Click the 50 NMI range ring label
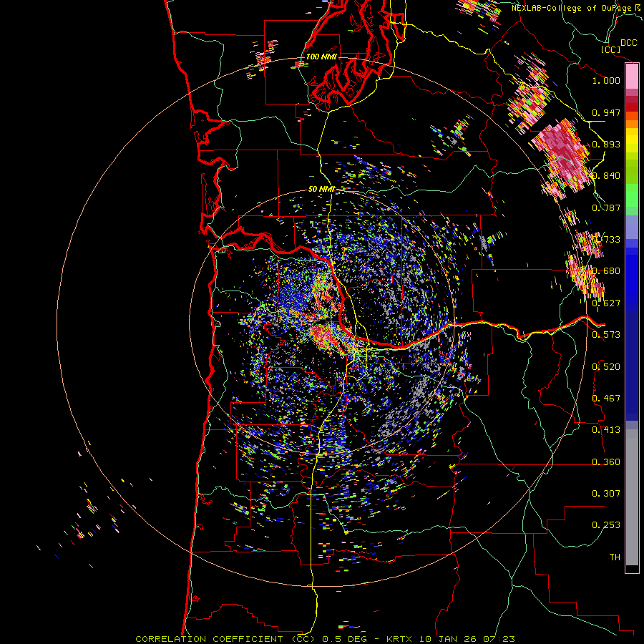The image size is (644, 644). (321, 190)
